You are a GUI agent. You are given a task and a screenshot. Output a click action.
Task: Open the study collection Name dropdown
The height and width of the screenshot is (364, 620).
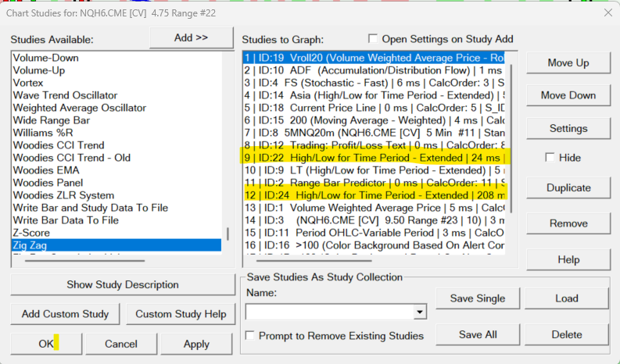pyautogui.click(x=421, y=312)
